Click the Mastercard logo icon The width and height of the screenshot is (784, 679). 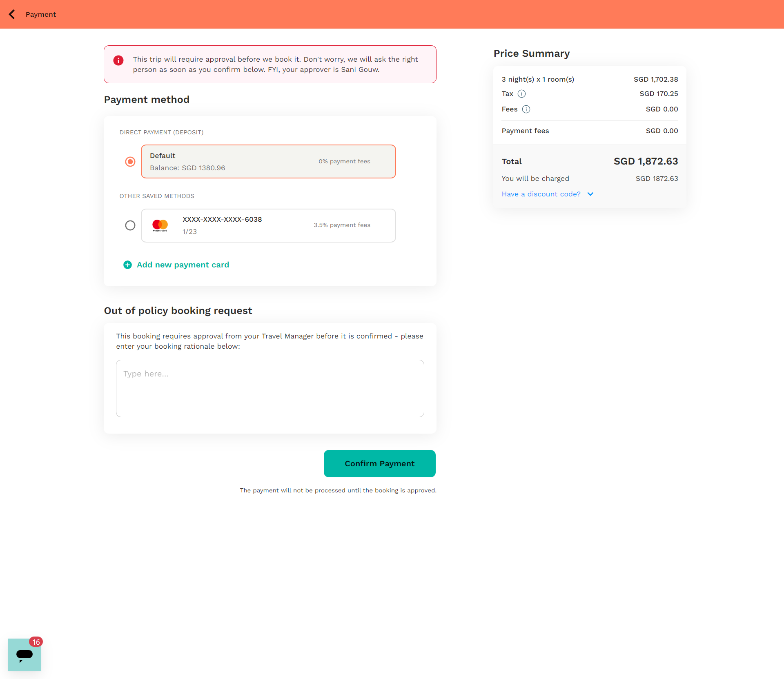tap(160, 225)
